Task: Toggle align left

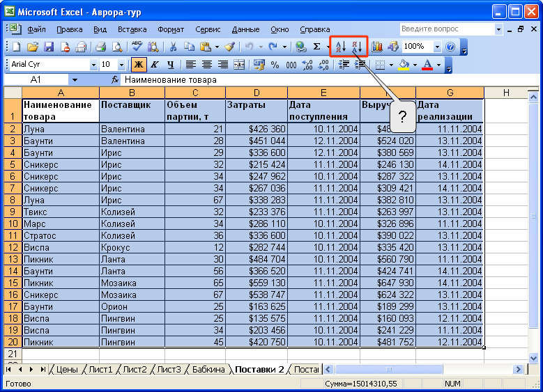Action: 191,65
